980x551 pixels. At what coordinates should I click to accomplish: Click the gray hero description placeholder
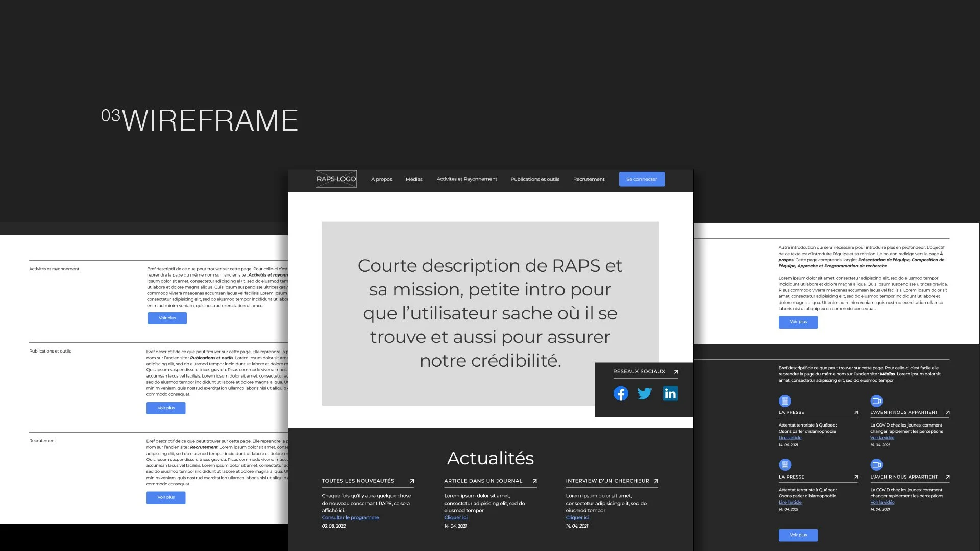point(490,313)
